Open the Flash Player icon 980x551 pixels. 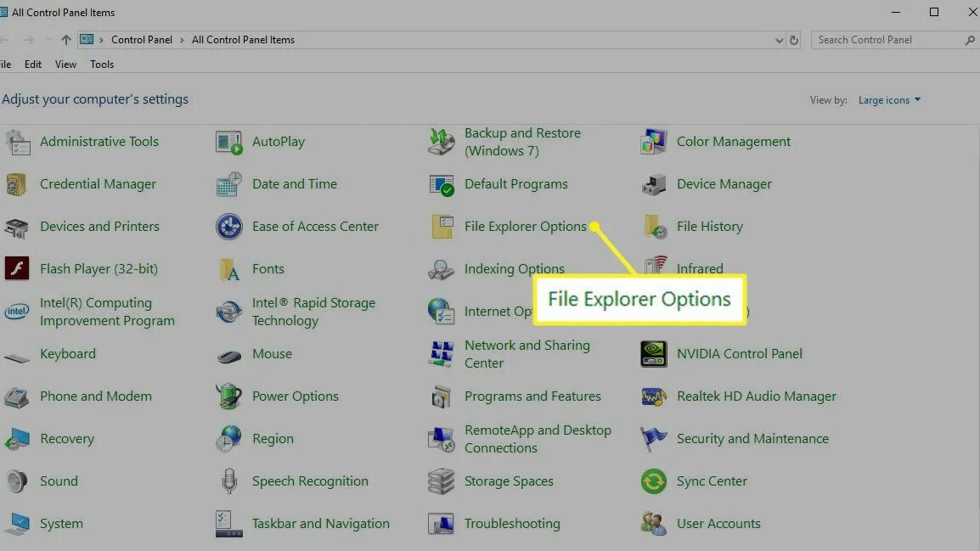point(17,268)
